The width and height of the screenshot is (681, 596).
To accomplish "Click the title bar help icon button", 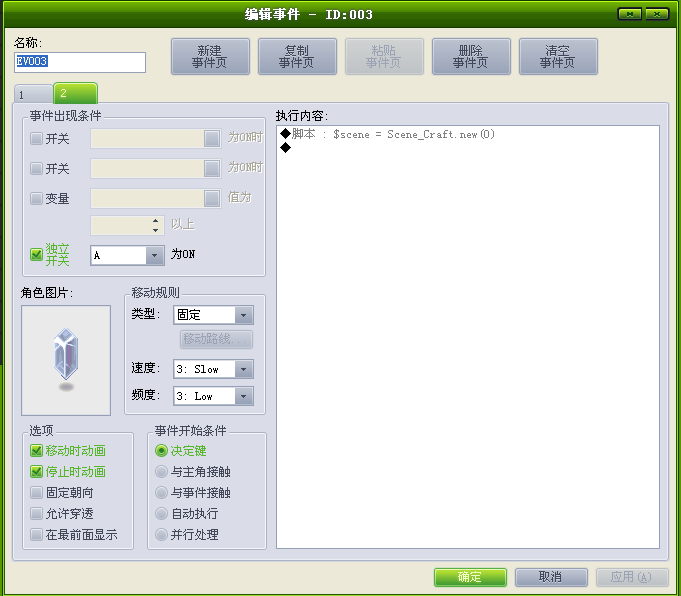I will tap(630, 14).
